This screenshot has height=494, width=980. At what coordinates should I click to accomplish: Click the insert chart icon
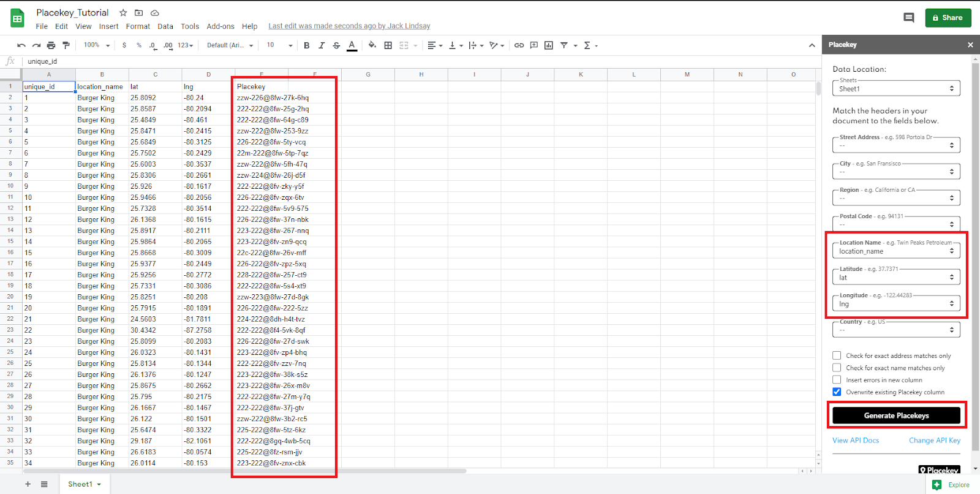coord(549,45)
